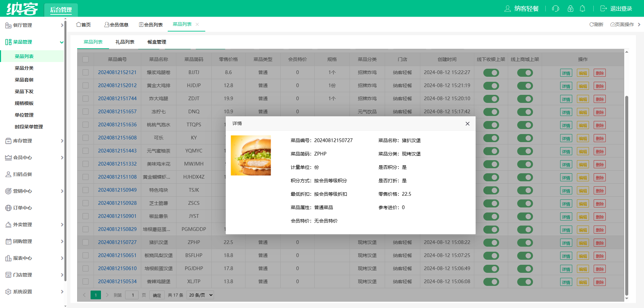Click the 确定 pagination confirm button
Image resolution: width=644 pixels, height=308 pixels.
(x=157, y=295)
